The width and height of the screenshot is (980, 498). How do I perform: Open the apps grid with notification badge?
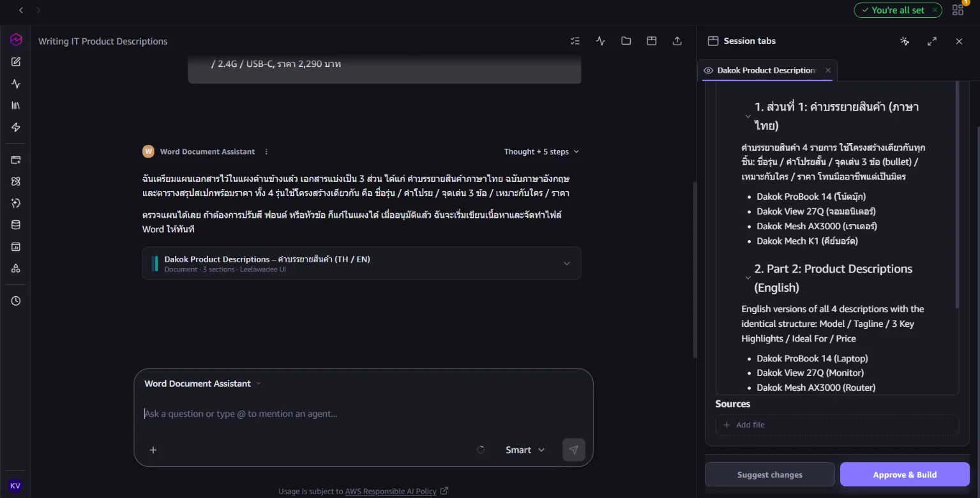(958, 10)
